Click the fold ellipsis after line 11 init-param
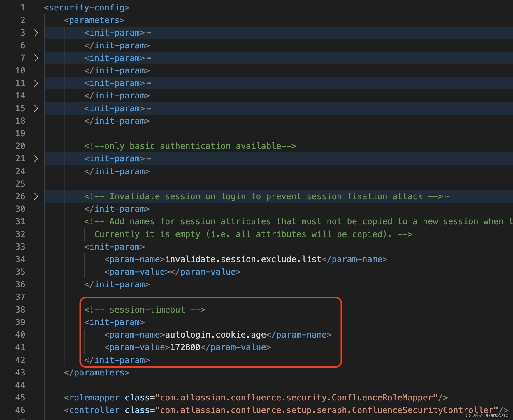The image size is (513, 420). tap(149, 83)
